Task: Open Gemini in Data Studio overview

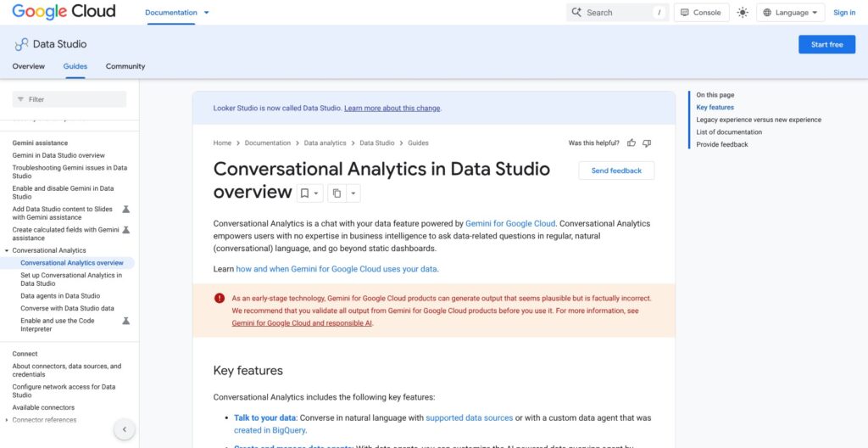Action: 58,155
